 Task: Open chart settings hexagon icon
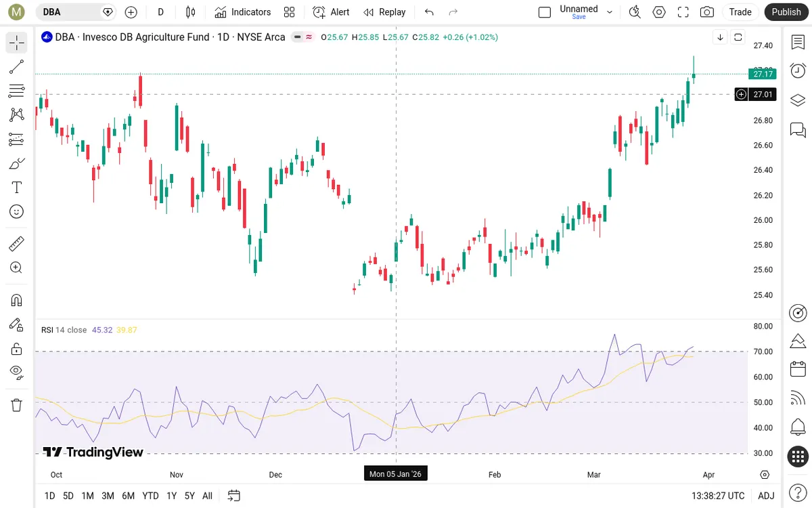(659, 12)
